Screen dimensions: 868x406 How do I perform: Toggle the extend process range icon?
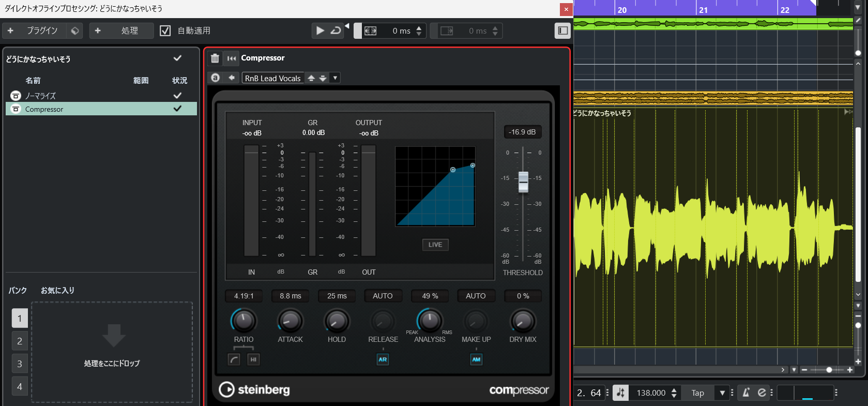coord(371,31)
